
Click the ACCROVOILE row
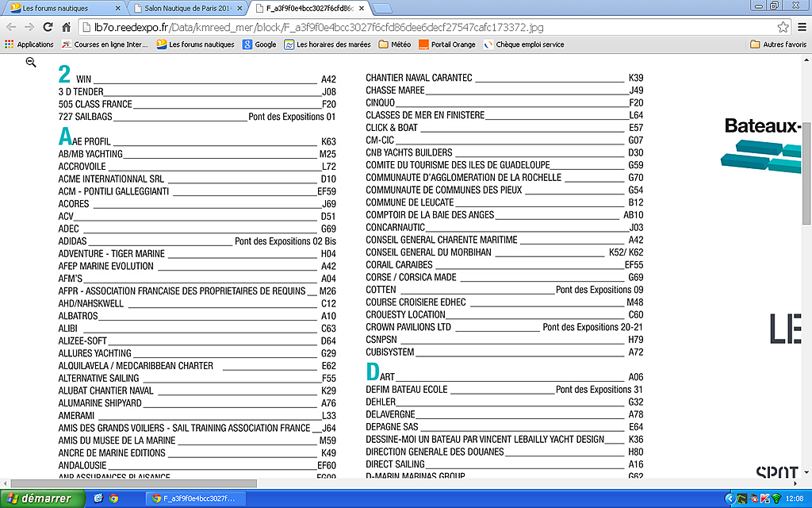pos(197,167)
